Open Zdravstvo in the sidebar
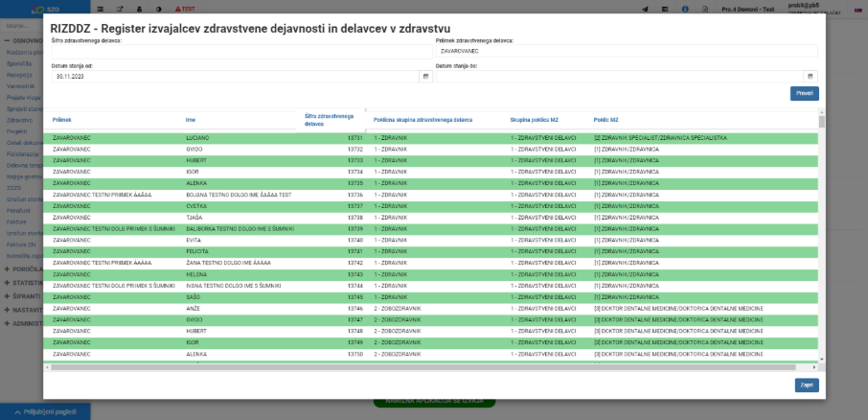Image resolution: width=868 pixels, height=420 pixels. click(x=19, y=120)
